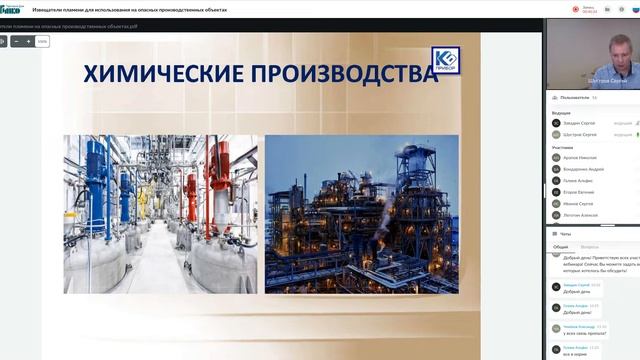This screenshot has width=640, height=360.
Task: Click the webinar title in header
Action: coord(129,10)
